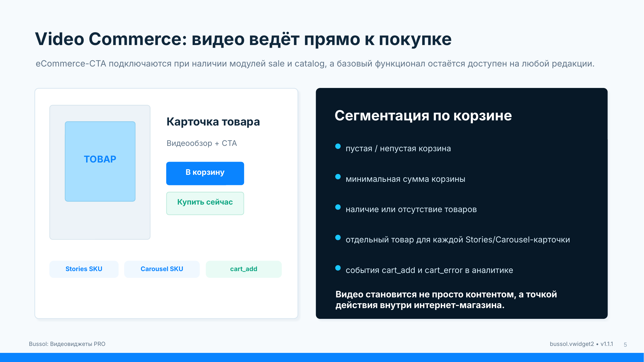Image resolution: width=644 pixels, height=362 pixels.
Task: Click the green "Купить сейчас" button
Action: 205,203
